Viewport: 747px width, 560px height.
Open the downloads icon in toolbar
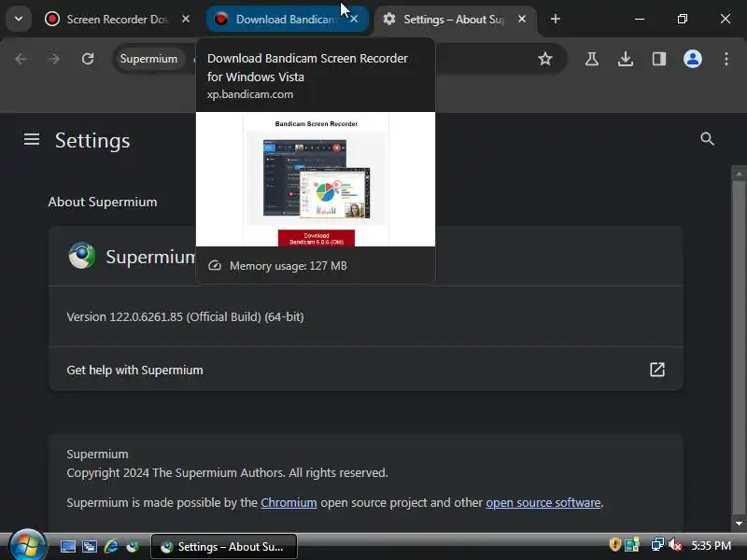click(x=626, y=59)
